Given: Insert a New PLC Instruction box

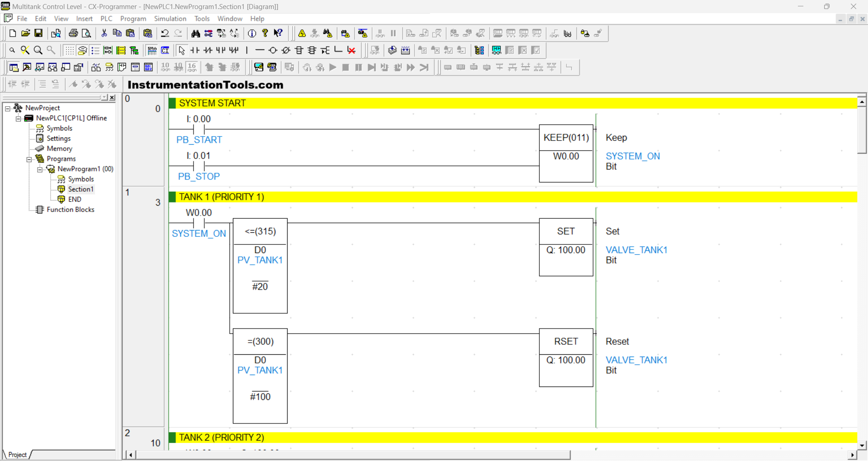Looking at the screenshot, I should 299,50.
